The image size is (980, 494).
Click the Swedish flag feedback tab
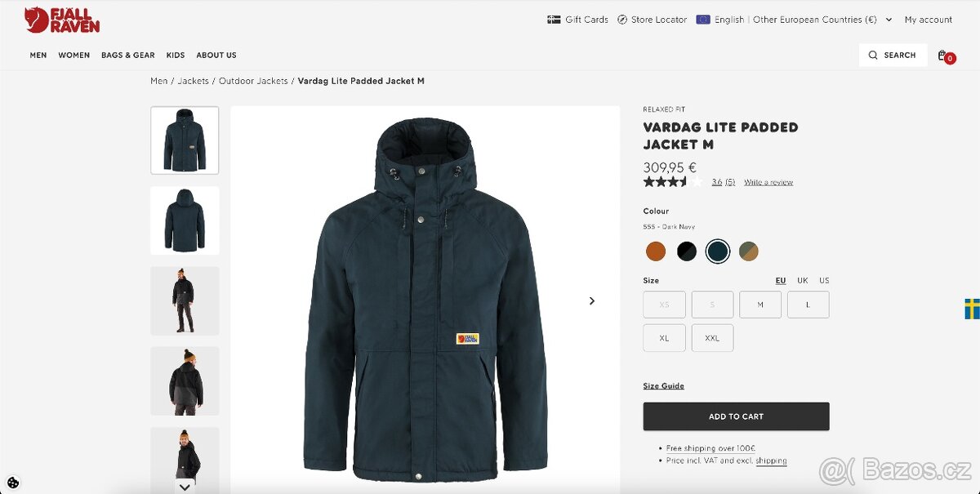tap(972, 310)
